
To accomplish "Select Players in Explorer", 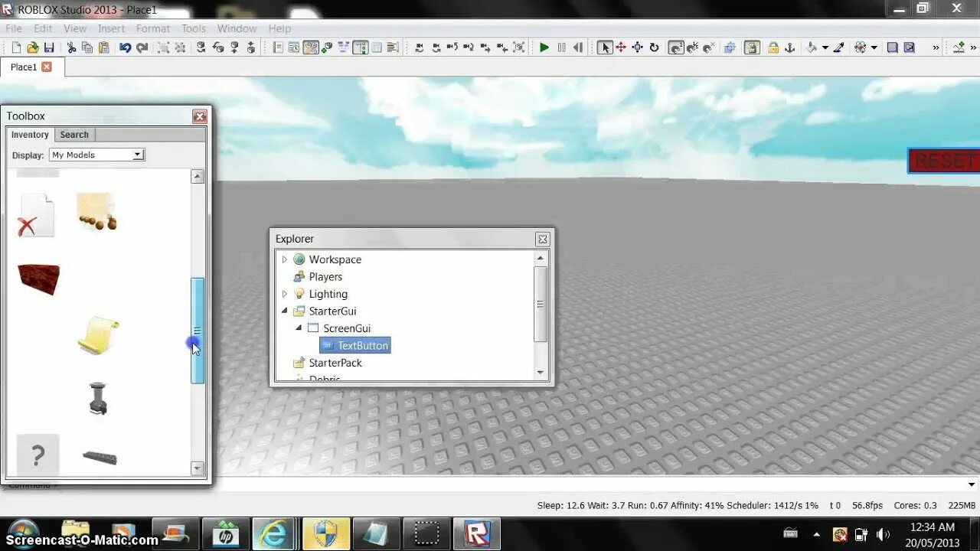I will tap(325, 276).
